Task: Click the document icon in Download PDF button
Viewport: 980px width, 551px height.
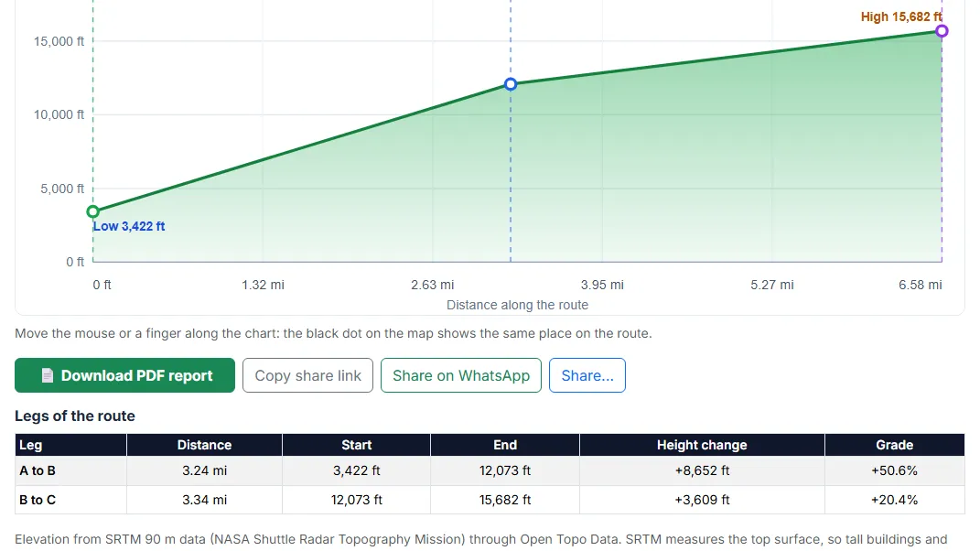Action: pyautogui.click(x=47, y=375)
